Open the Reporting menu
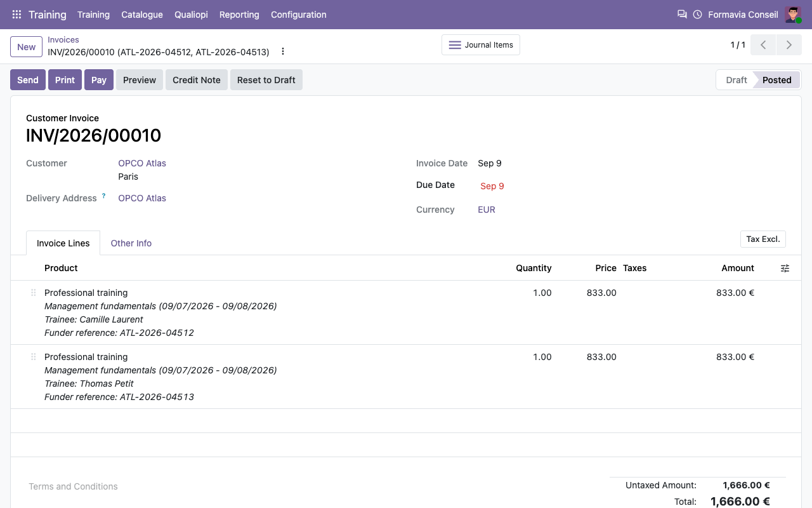 pyautogui.click(x=239, y=15)
